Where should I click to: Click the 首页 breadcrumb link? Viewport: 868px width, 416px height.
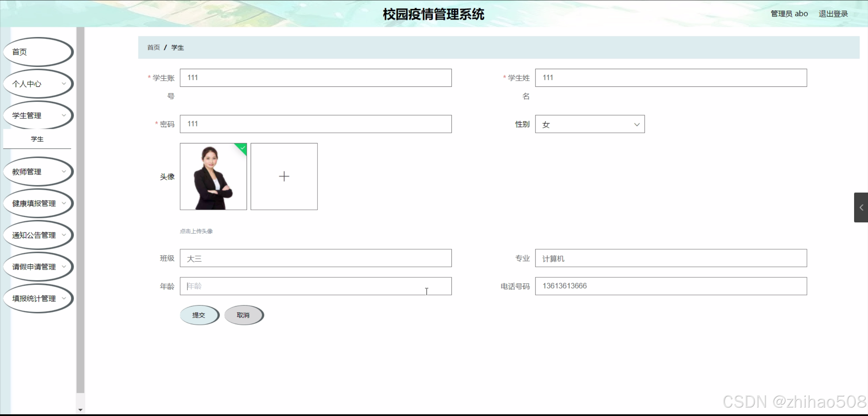[153, 47]
